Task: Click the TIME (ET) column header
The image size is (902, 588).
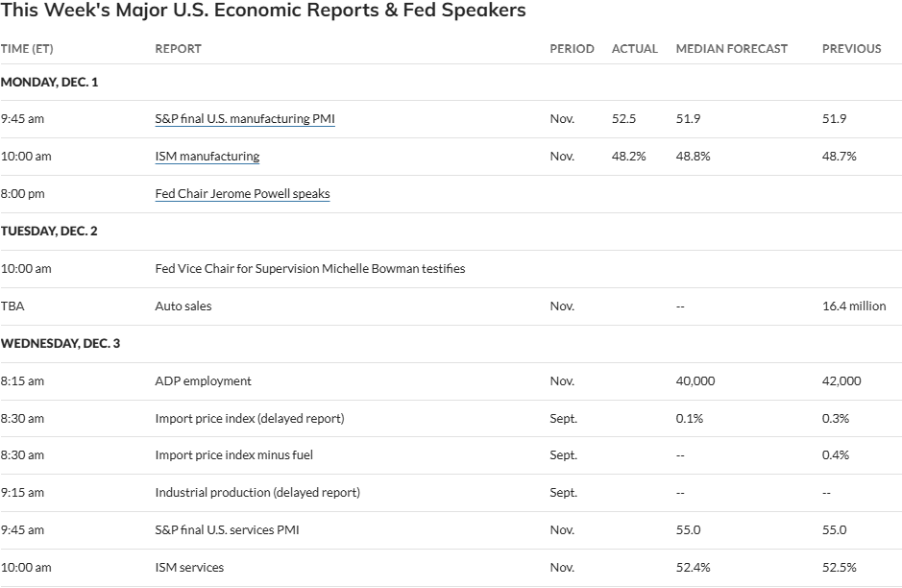Action: click(x=27, y=49)
